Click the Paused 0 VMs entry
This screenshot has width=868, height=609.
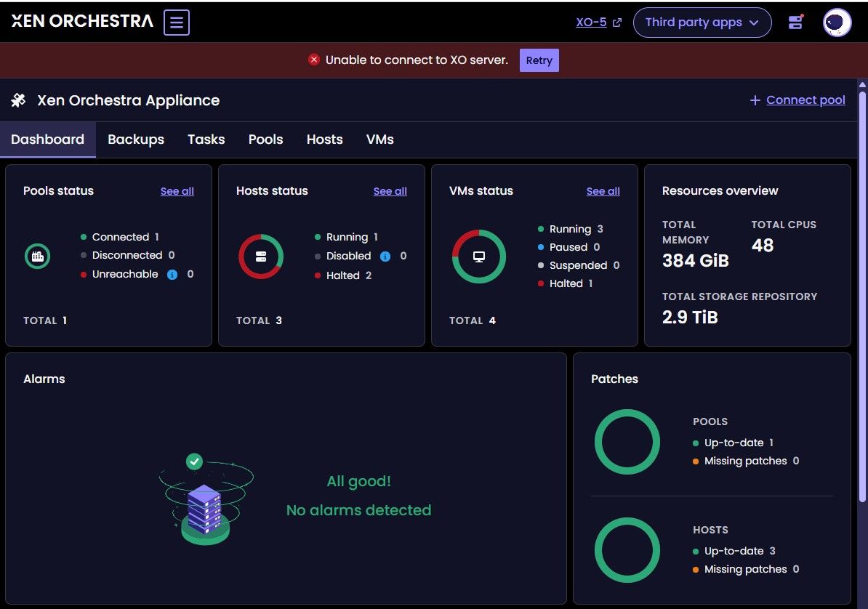click(x=569, y=247)
